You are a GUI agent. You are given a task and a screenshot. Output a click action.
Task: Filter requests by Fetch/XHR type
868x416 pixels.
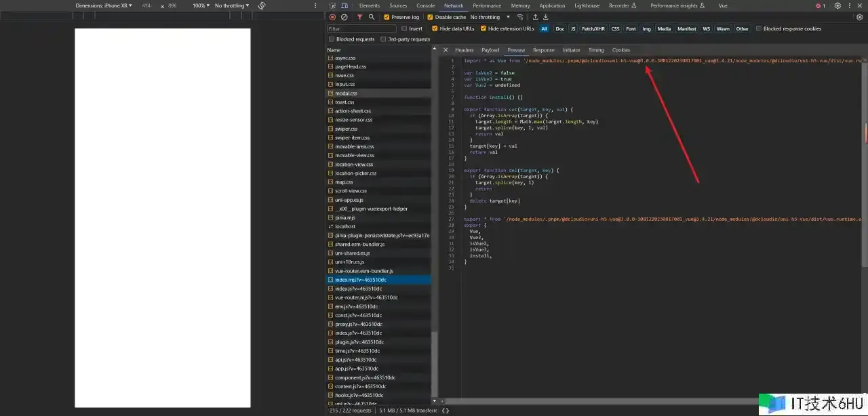click(x=593, y=28)
